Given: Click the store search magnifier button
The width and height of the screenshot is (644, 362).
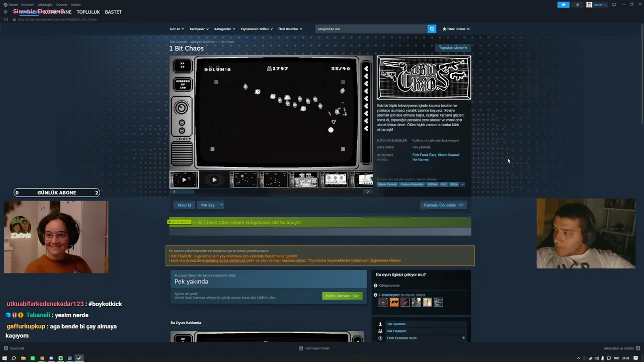Looking at the screenshot, I should point(432,29).
